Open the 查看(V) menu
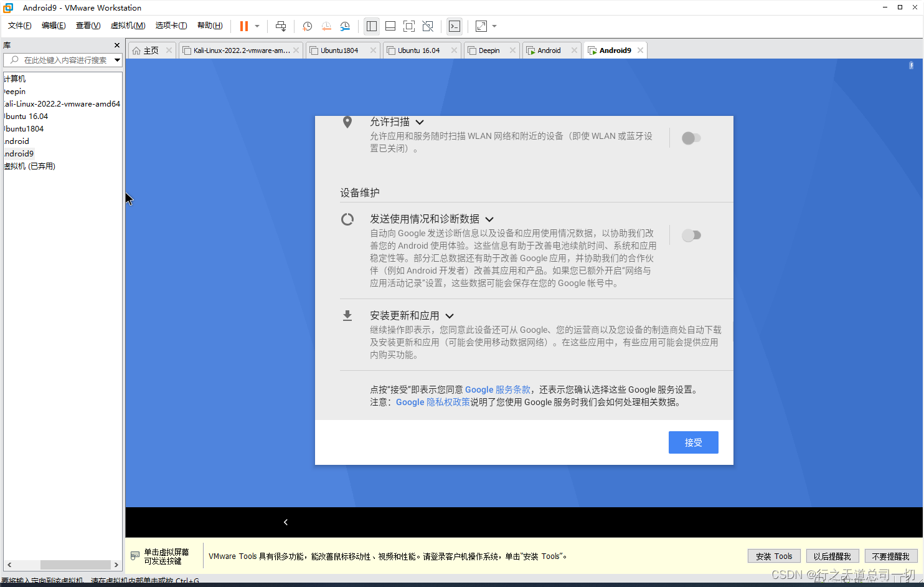 coord(88,26)
